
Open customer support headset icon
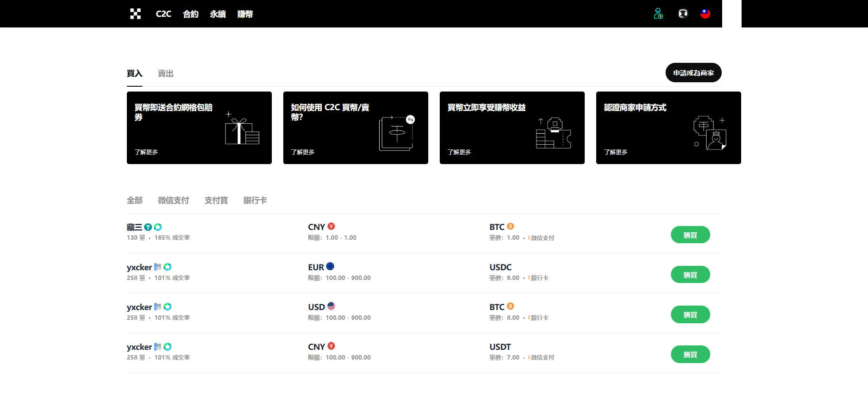683,14
